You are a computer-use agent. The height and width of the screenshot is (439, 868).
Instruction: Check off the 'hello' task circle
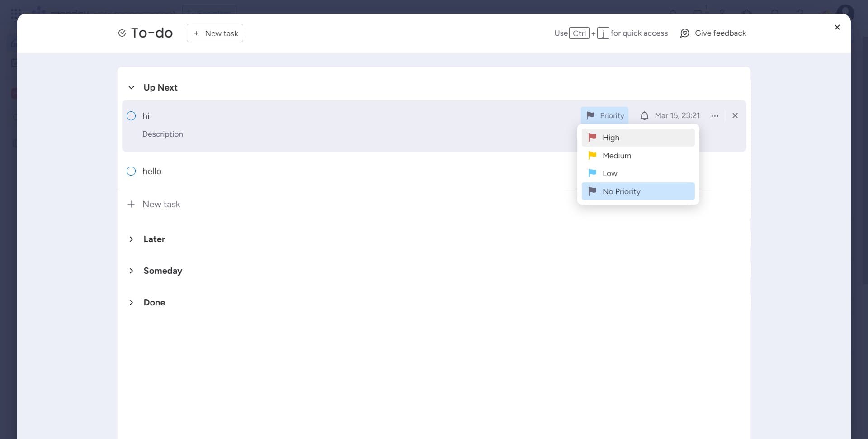131,171
